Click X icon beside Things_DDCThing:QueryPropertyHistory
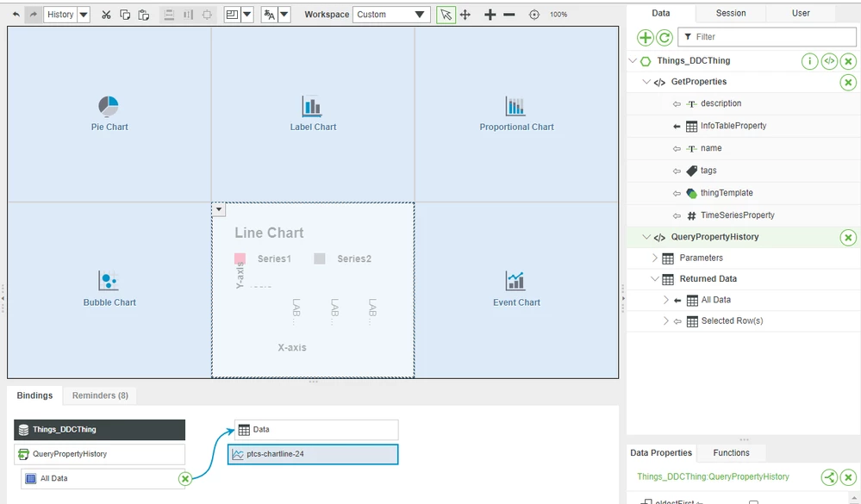The width and height of the screenshot is (861, 504). tap(848, 477)
